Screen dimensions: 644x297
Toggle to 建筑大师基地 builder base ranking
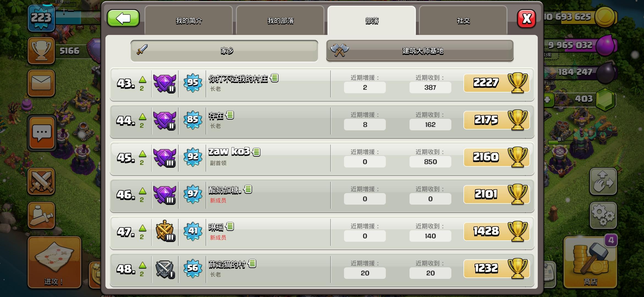[x=420, y=51]
